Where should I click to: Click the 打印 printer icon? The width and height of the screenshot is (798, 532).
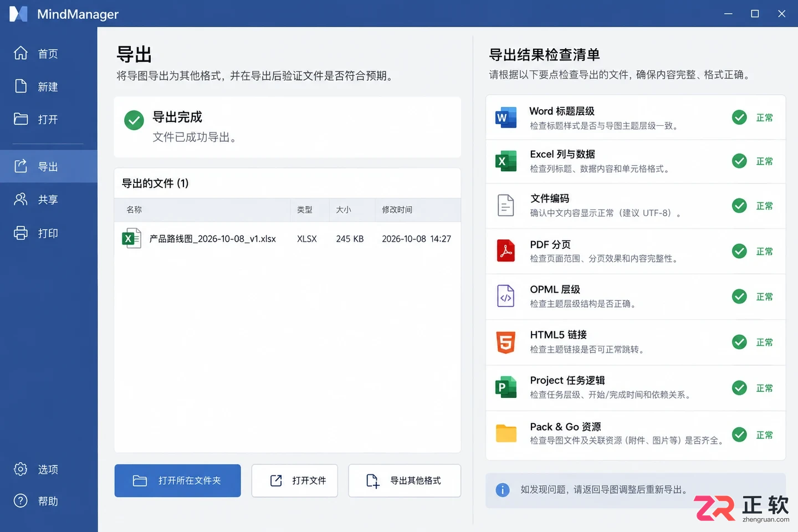[x=21, y=233]
